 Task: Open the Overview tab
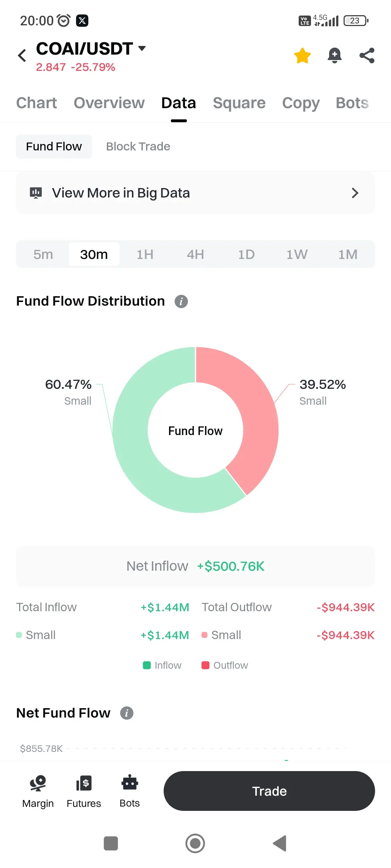click(x=109, y=103)
